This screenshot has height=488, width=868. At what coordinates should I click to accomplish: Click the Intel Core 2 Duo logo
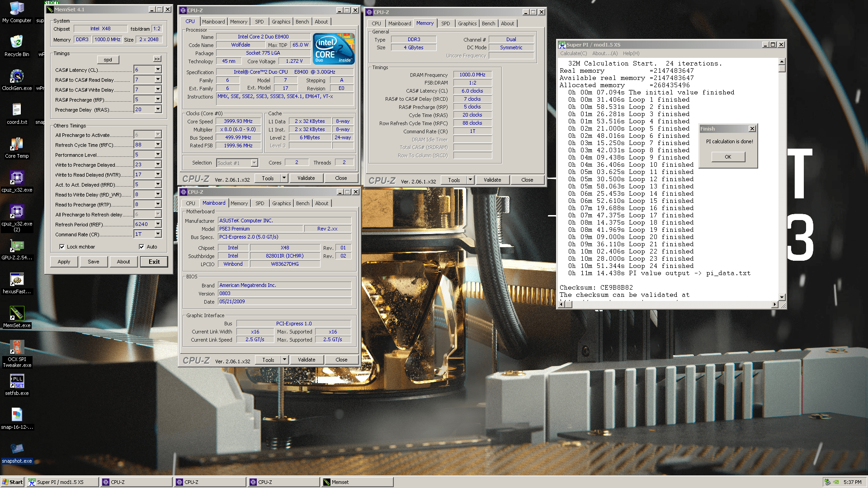(x=334, y=49)
